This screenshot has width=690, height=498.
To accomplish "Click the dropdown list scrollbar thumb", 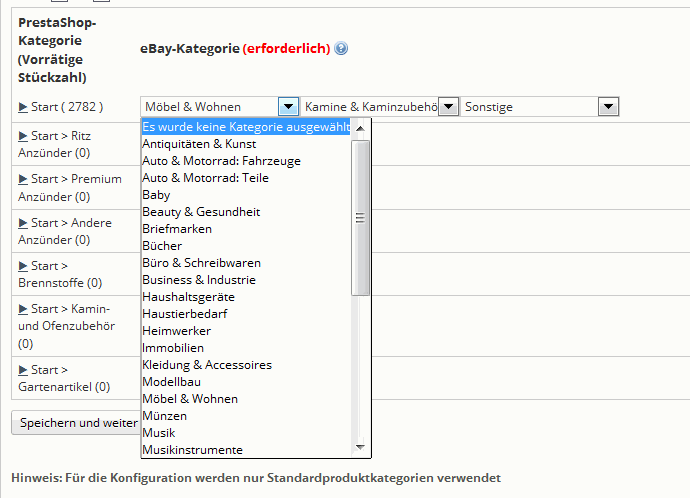I will click(x=360, y=218).
